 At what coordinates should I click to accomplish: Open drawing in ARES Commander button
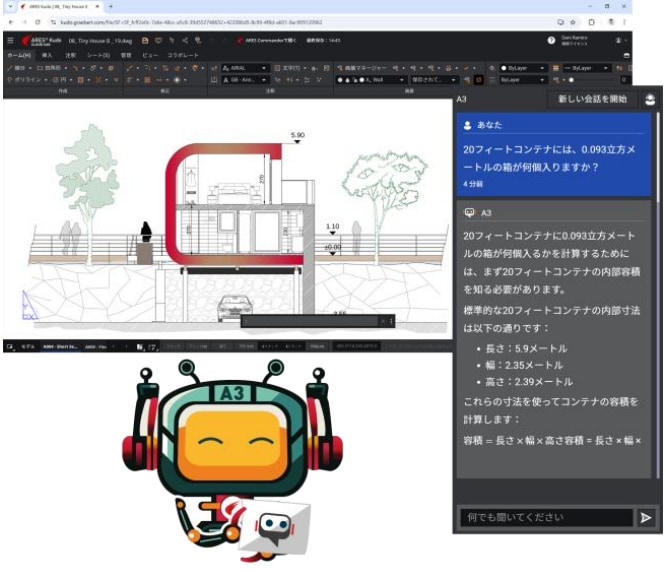pos(267,40)
